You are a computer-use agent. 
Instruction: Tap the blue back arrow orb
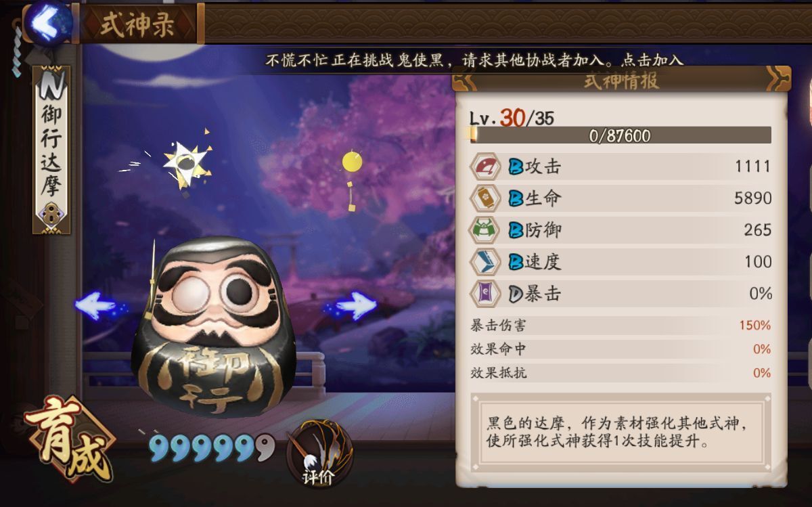tap(47, 22)
